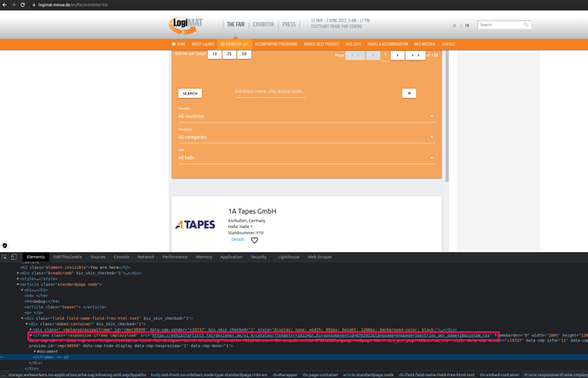
Task: Expand the style node in DOM tree
Action: [18, 278]
